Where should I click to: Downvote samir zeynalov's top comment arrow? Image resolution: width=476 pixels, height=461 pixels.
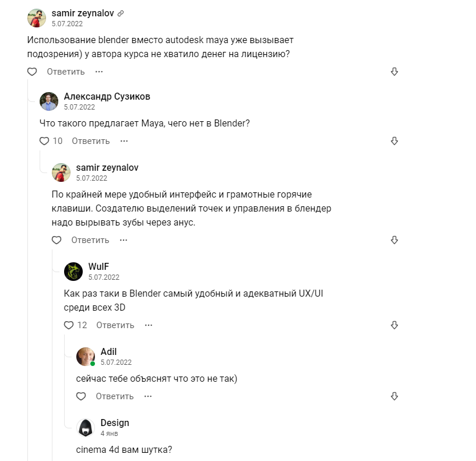(x=394, y=72)
